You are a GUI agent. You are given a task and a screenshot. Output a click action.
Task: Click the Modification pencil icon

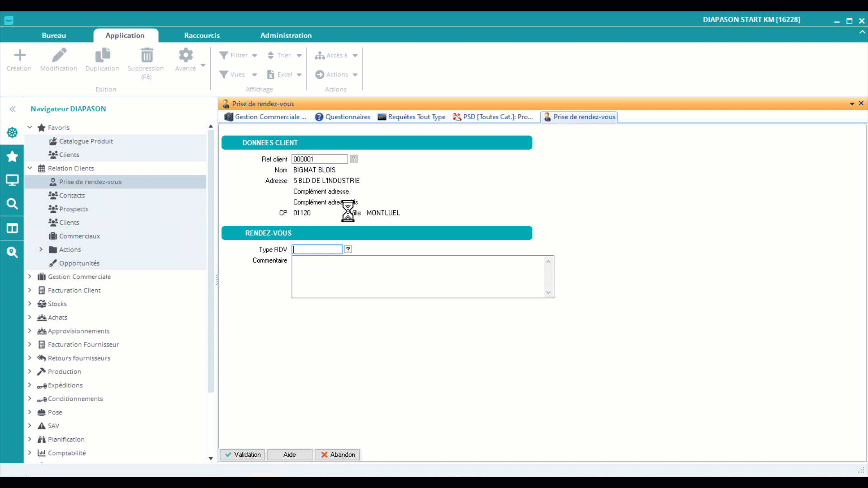pos(59,56)
